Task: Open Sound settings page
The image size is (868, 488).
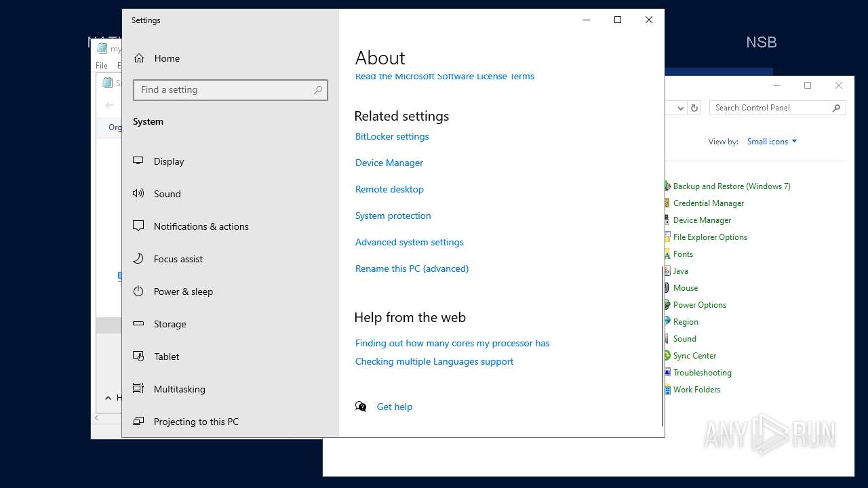Action: [230, 194]
